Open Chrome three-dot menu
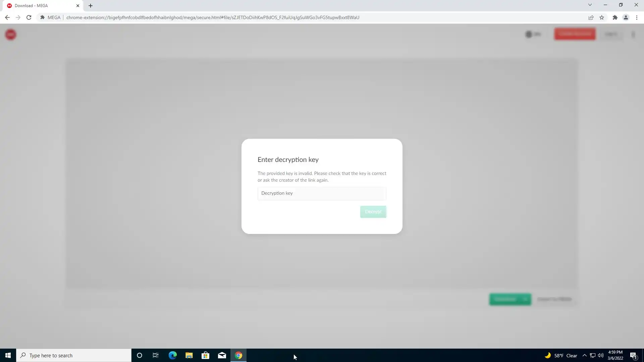 (637, 17)
